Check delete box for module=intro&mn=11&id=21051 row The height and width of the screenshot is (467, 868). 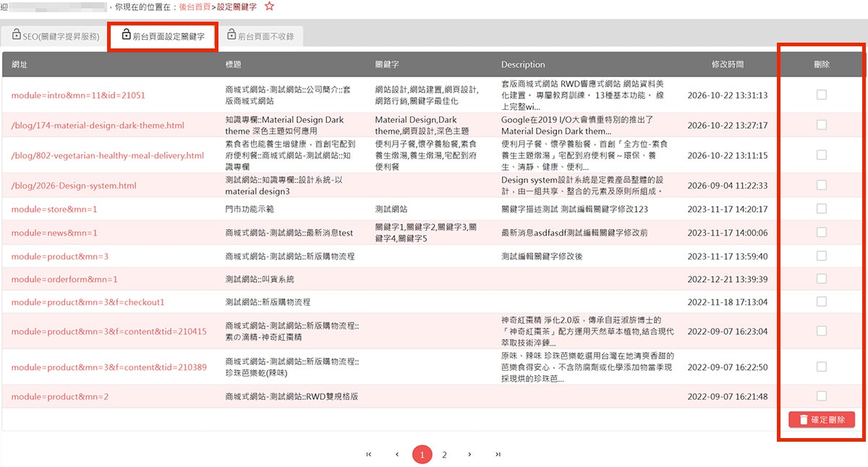click(821, 95)
